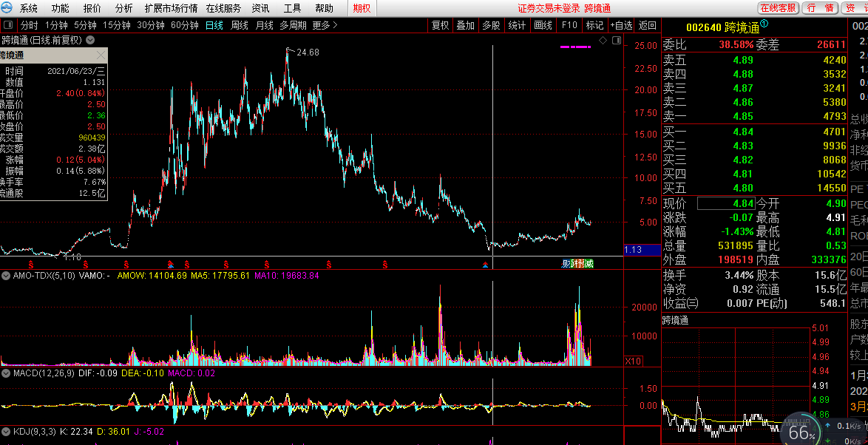This screenshot has width=868, height=445.
Task: Switch to 周线 weekly chart period
Action: [x=240, y=25]
